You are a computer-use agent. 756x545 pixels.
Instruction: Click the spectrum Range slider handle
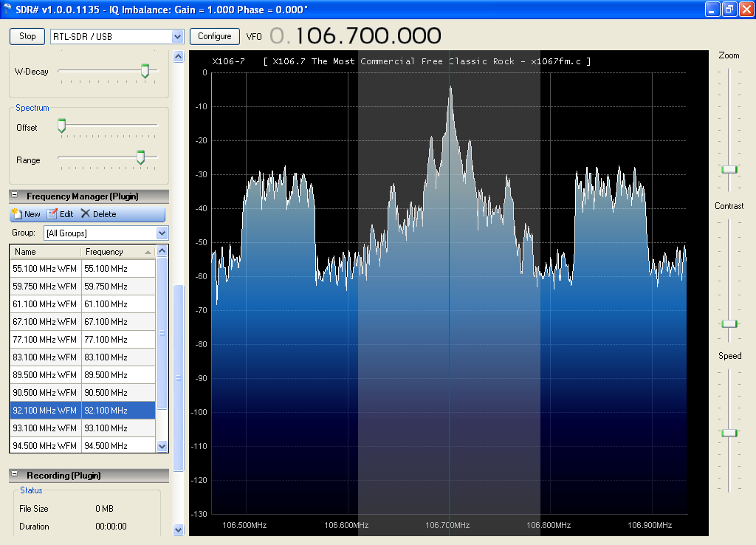pos(140,157)
